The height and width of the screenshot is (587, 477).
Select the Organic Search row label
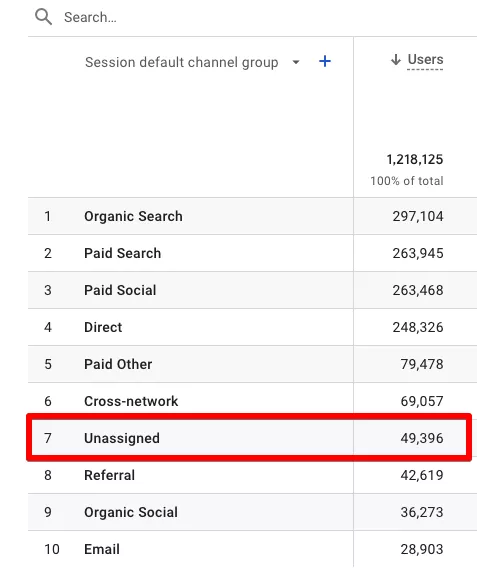133,216
